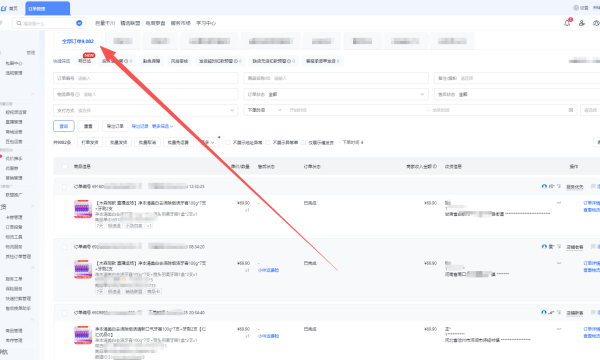Click the info icon beside 卖家收入金额

click(x=435, y=166)
